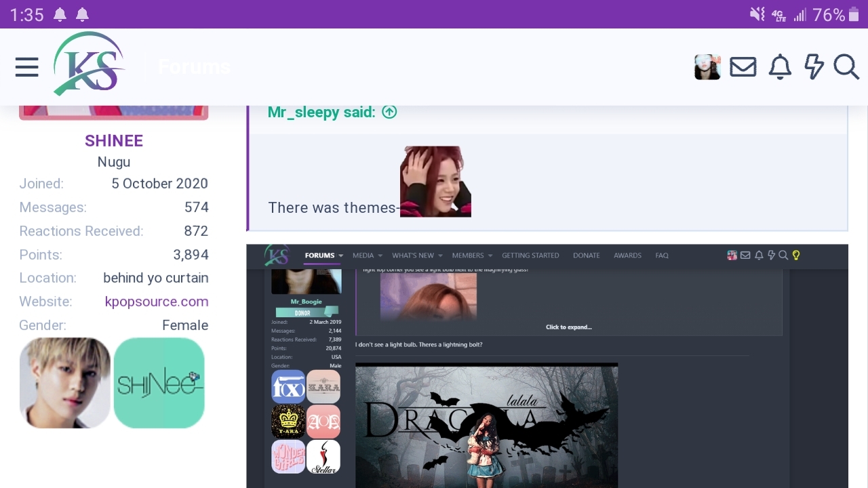Tap the gender value 'Female'
Viewport: 868px width, 488px height.
(185, 325)
